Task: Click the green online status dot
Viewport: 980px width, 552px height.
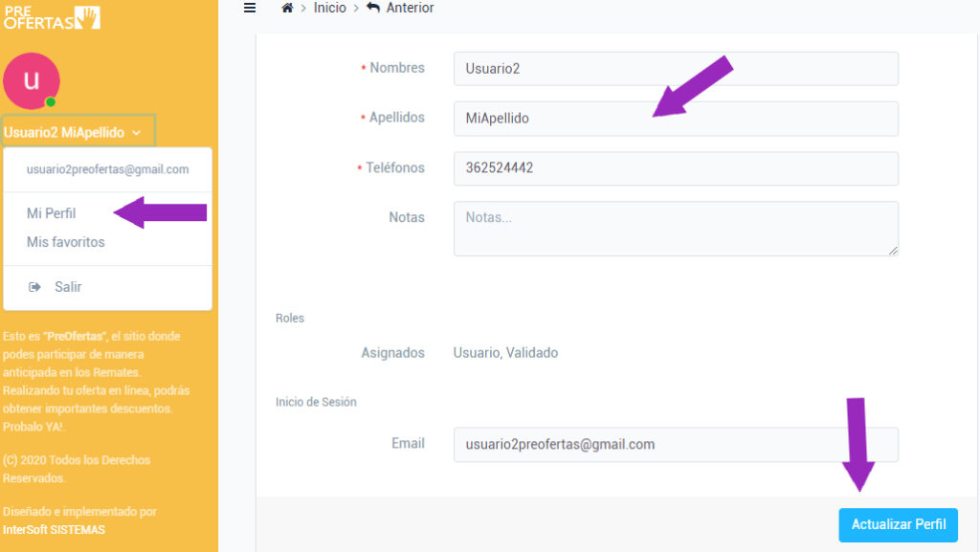Action: click(51, 101)
